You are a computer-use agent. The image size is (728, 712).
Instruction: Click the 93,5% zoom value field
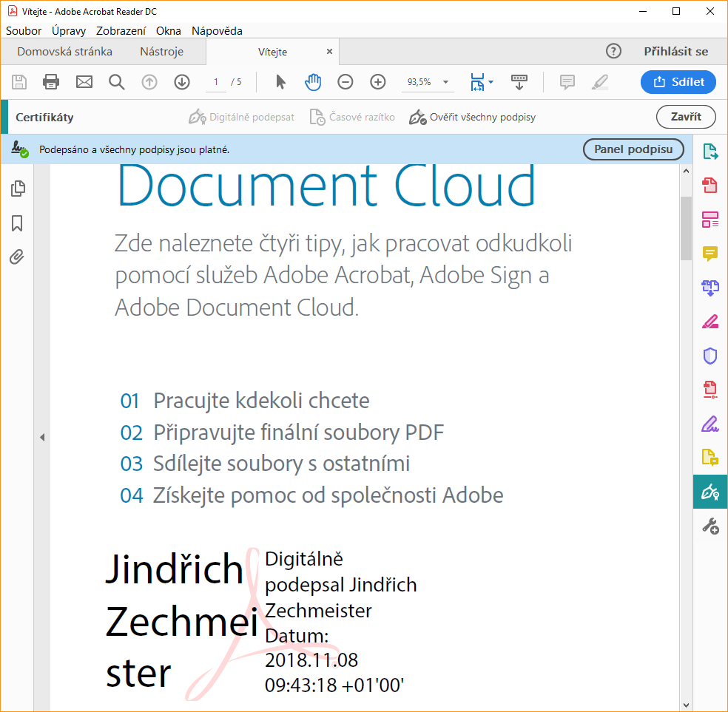pyautogui.click(x=419, y=82)
